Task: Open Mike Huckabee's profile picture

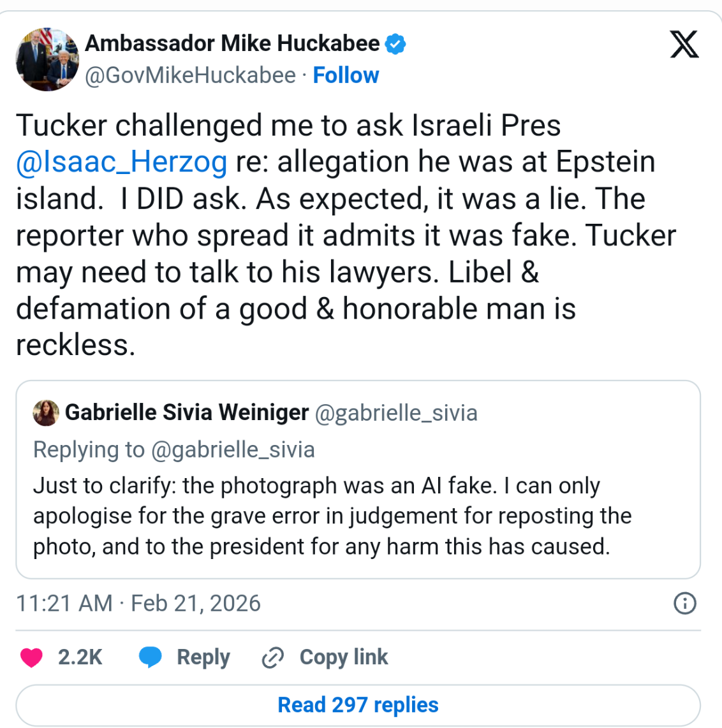Action: (x=47, y=59)
